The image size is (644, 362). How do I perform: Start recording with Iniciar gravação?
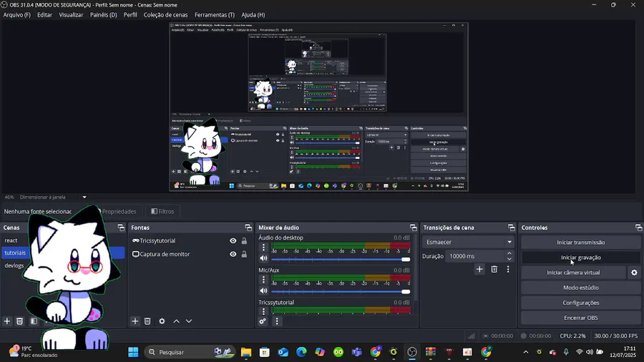[x=581, y=258]
